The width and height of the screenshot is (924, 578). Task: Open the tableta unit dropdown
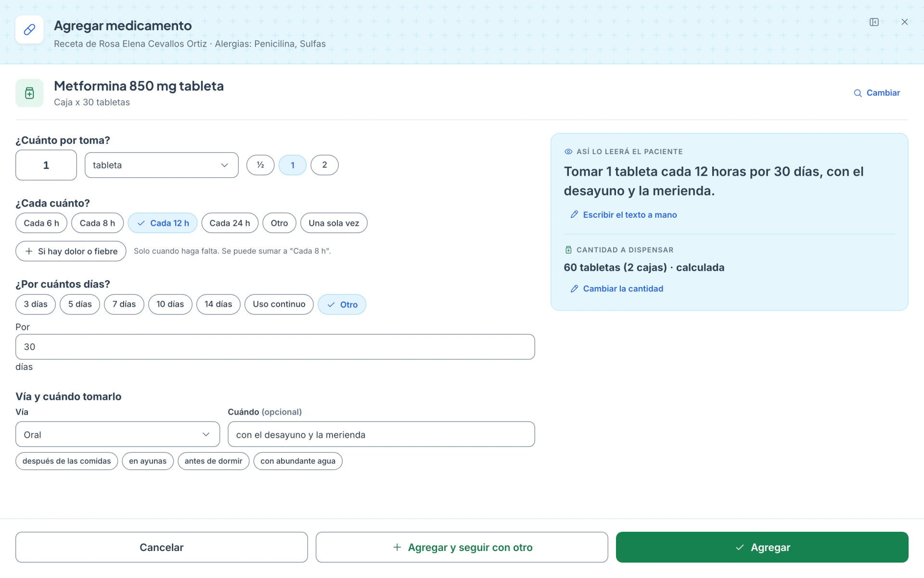click(x=162, y=165)
